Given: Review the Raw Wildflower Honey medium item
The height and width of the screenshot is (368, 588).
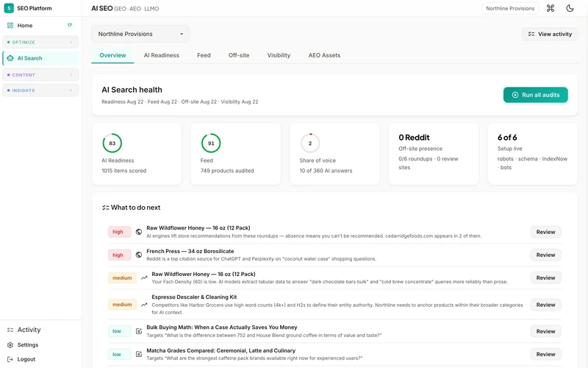Looking at the screenshot, I should [x=545, y=278].
